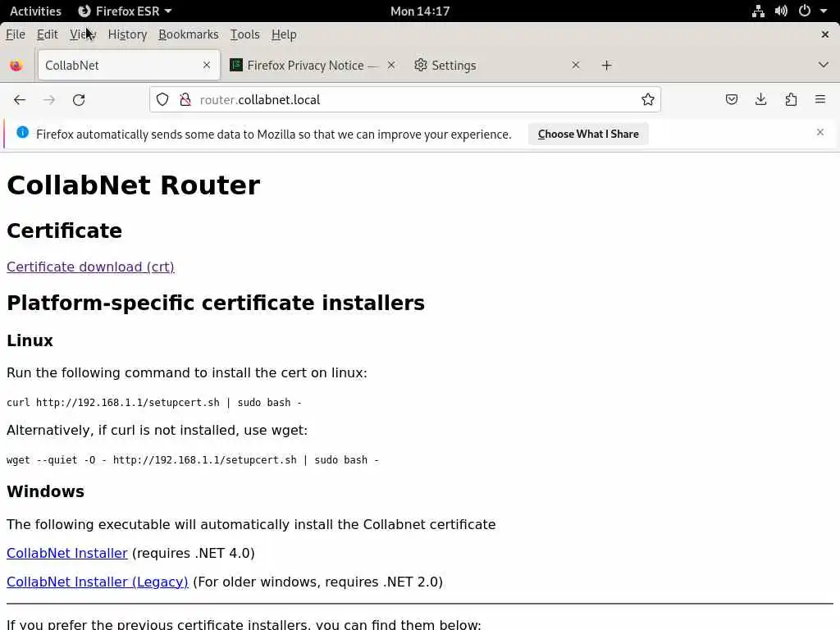This screenshot has height=630, width=840.
Task: Click the info icon in notification bar
Action: (x=22, y=132)
